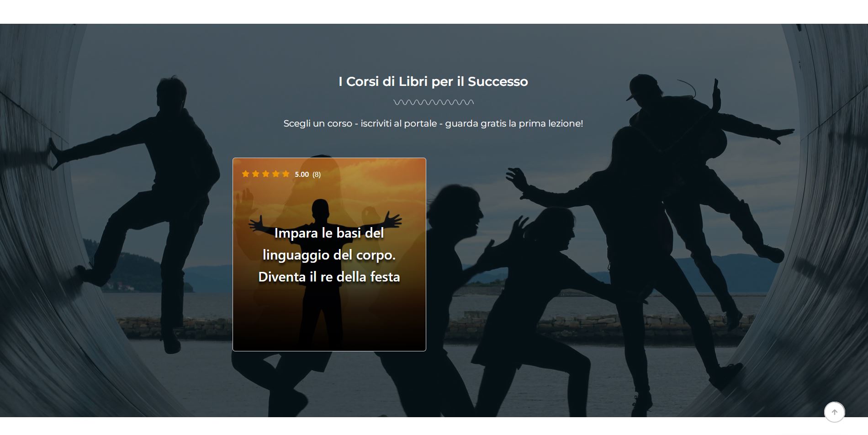Click the 'Diventa il re della festa' text
Viewport: 868px width, 435px height.
tap(329, 277)
